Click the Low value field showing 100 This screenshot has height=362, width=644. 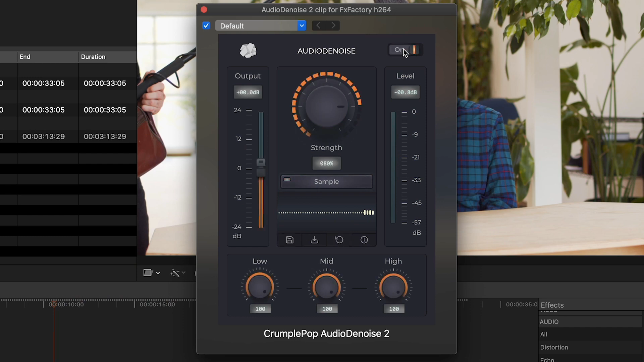(x=260, y=309)
